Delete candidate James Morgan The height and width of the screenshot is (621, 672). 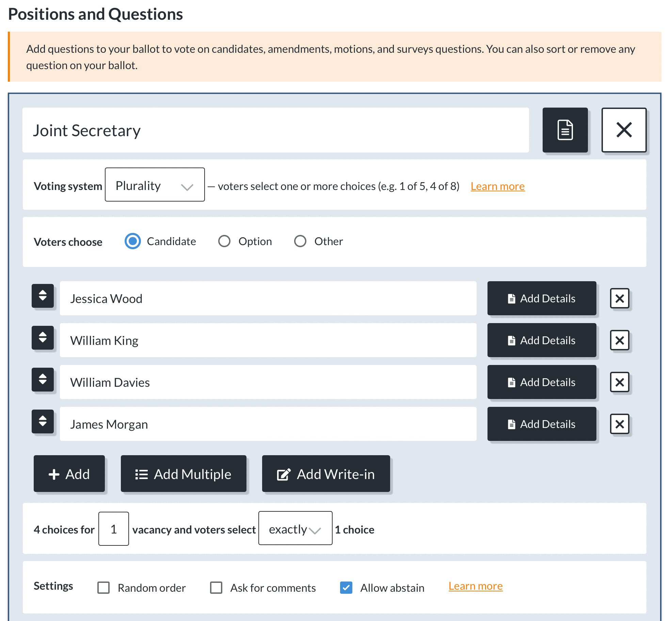click(620, 424)
